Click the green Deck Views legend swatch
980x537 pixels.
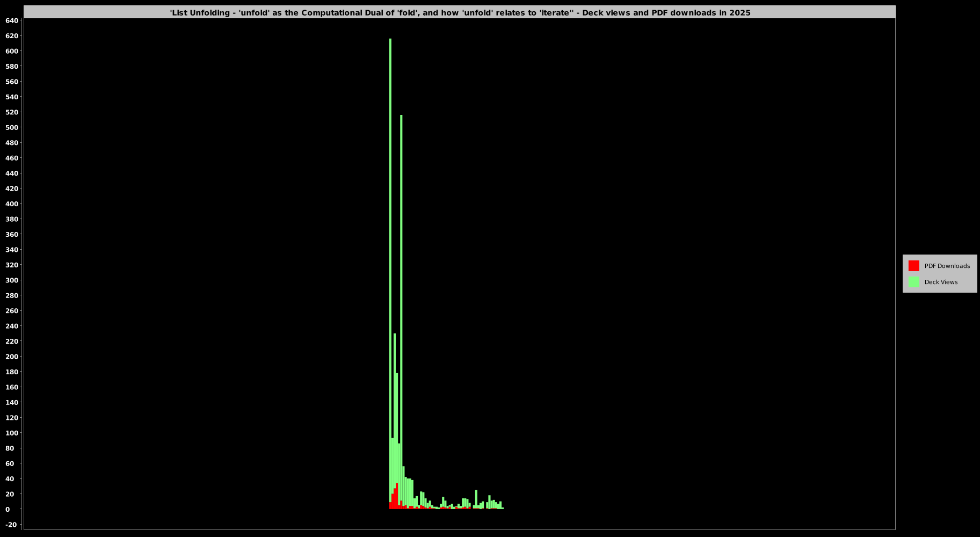913,282
